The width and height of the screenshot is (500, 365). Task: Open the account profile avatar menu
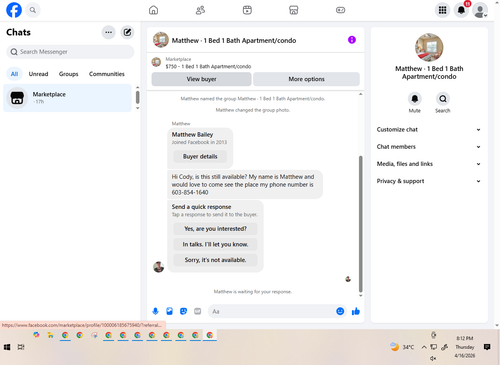coord(480,10)
